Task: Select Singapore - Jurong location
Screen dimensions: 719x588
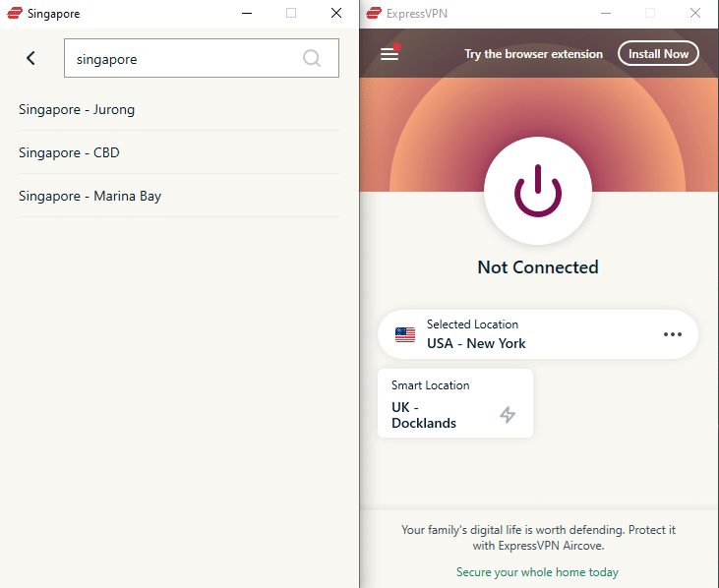Action: (179, 109)
